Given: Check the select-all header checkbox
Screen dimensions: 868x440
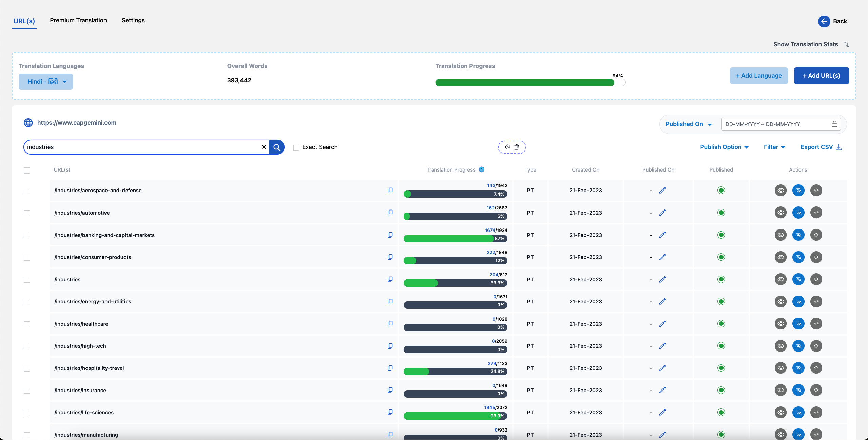Looking at the screenshot, I should click(27, 170).
